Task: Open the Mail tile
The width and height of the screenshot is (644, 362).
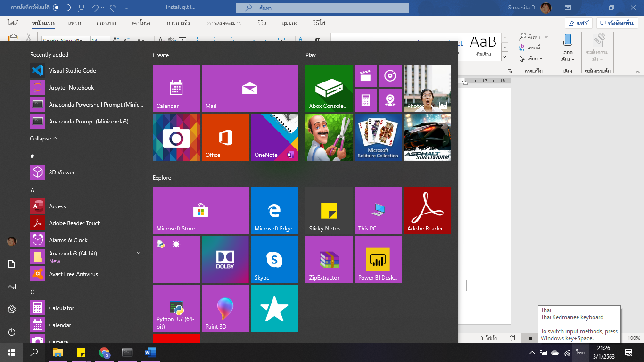Action: [250, 88]
